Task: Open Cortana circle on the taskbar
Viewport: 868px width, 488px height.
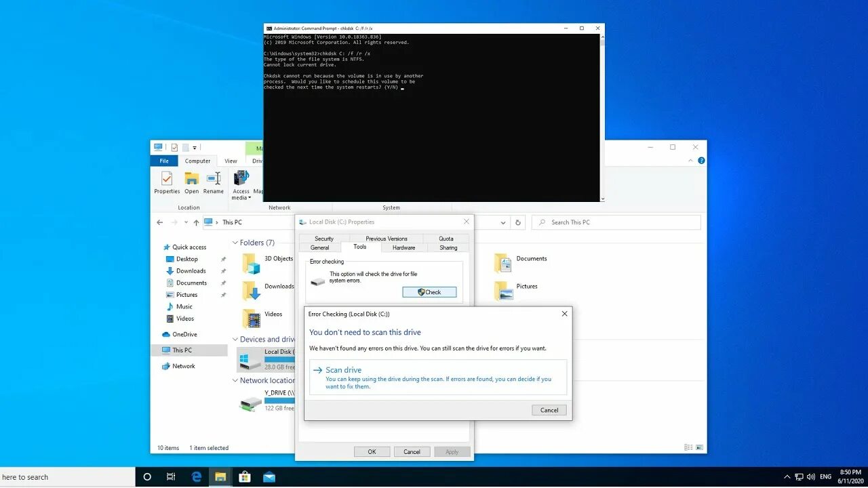Action: [x=147, y=477]
